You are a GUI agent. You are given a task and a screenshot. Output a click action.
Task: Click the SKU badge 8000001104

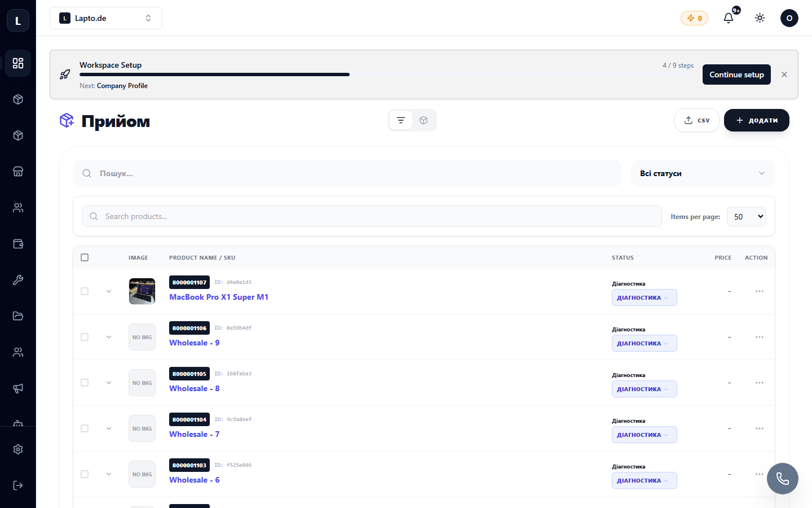189,419
